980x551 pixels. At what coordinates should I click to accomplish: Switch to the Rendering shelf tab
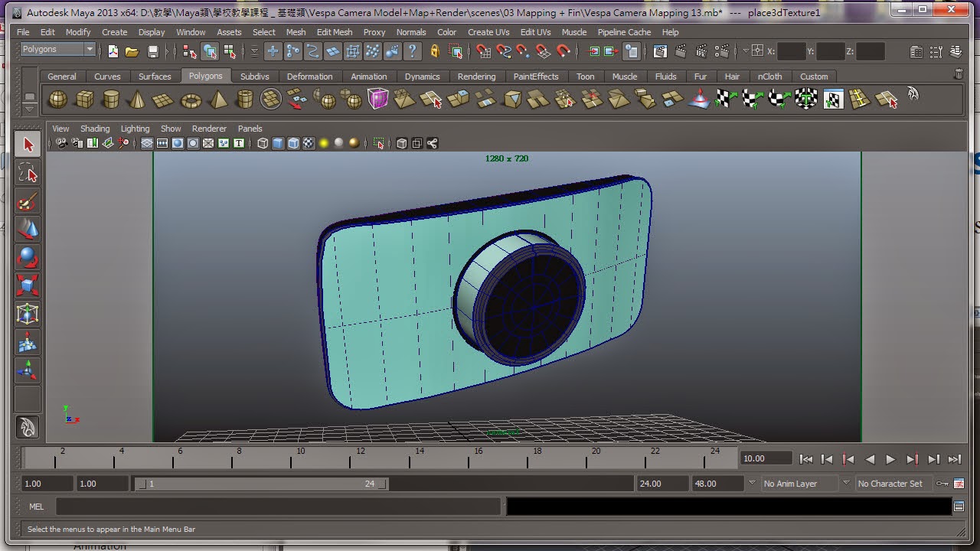click(476, 77)
